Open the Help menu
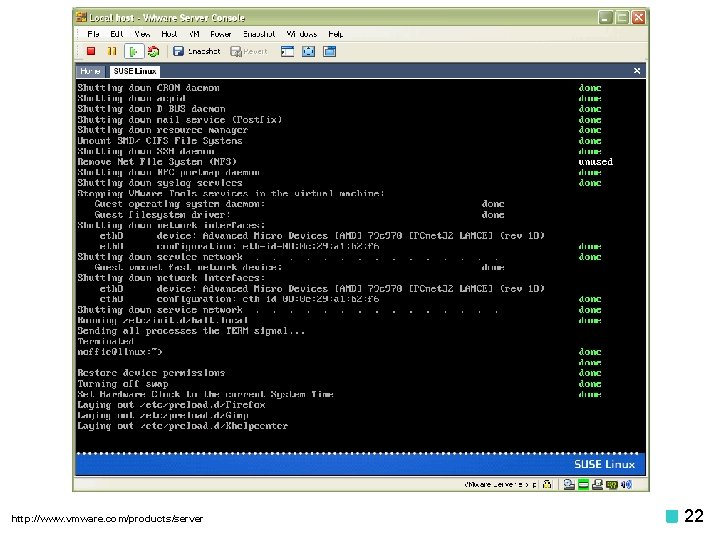Image resolution: width=720 pixels, height=540 pixels. coord(335,34)
